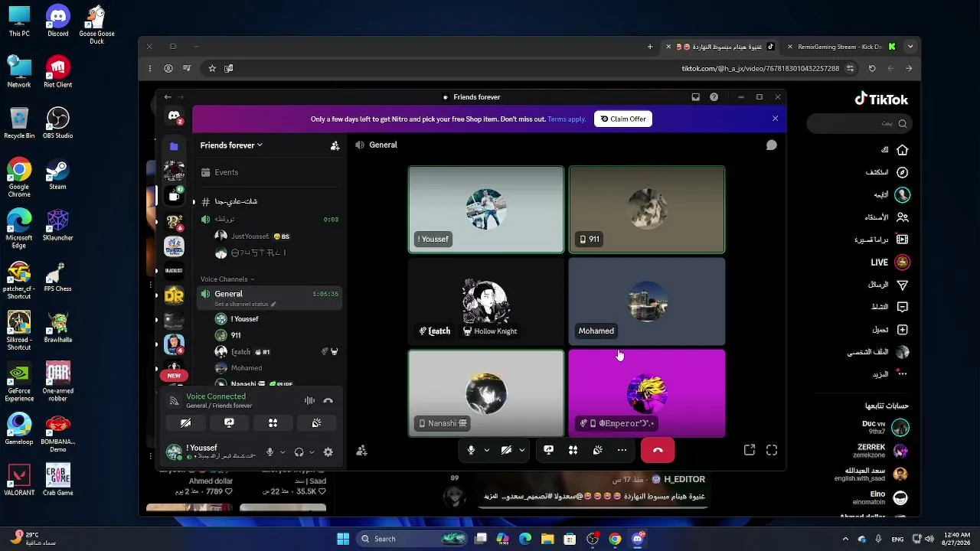This screenshot has height=551, width=980.
Task: Mute microphone in the call control bar
Action: (472, 450)
